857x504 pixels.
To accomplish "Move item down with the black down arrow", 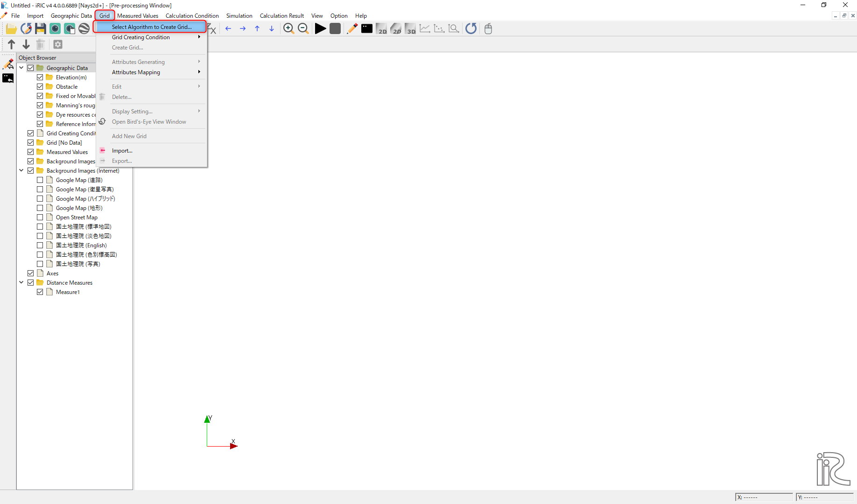I will coord(26,44).
